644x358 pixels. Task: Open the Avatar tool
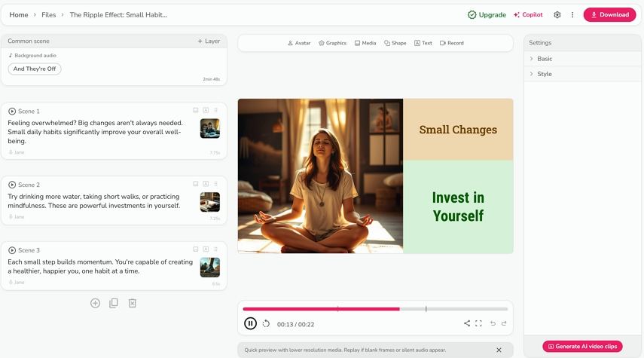point(299,43)
